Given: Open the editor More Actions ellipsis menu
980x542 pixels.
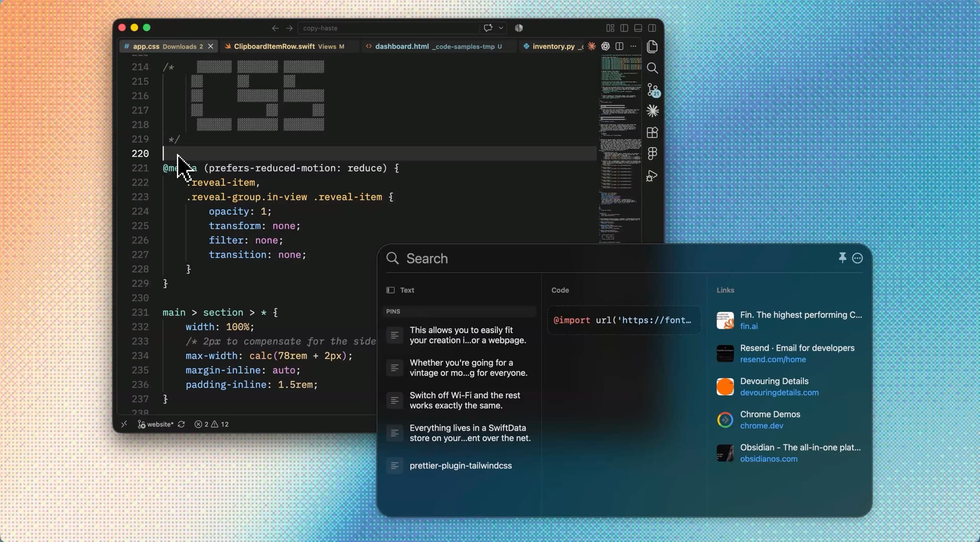Looking at the screenshot, I should [x=633, y=46].
